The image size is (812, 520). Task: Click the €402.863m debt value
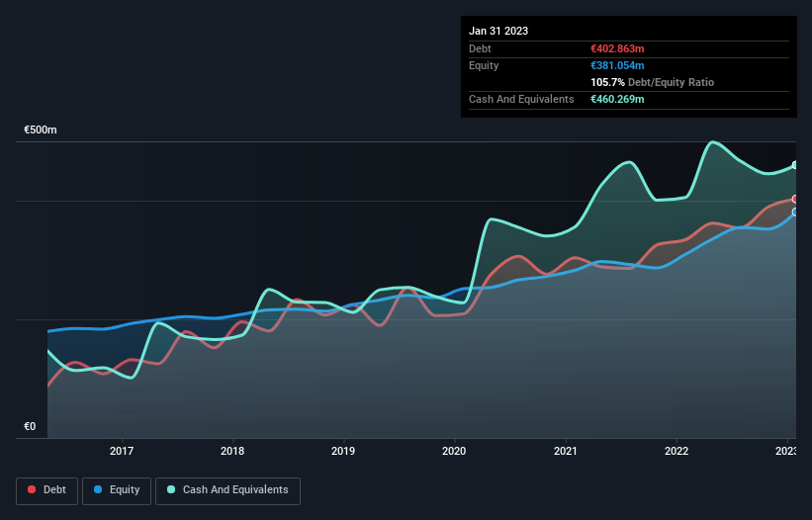coord(617,48)
